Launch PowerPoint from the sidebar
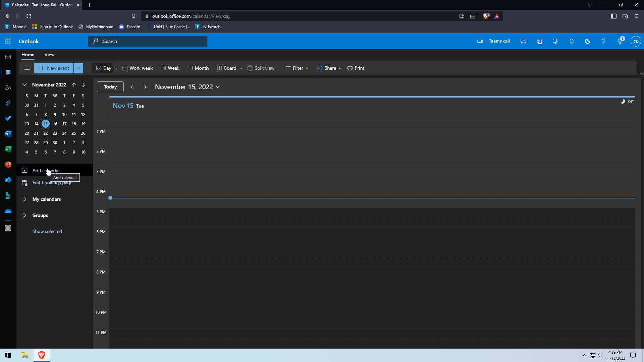Viewport: 644px width, 362px height. [x=8, y=165]
